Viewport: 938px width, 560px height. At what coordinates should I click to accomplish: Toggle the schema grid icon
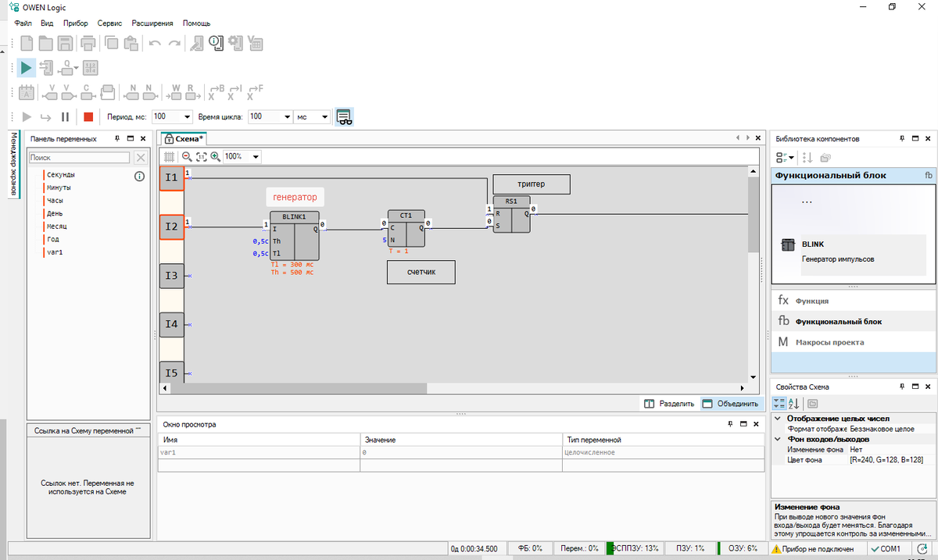pyautogui.click(x=169, y=156)
